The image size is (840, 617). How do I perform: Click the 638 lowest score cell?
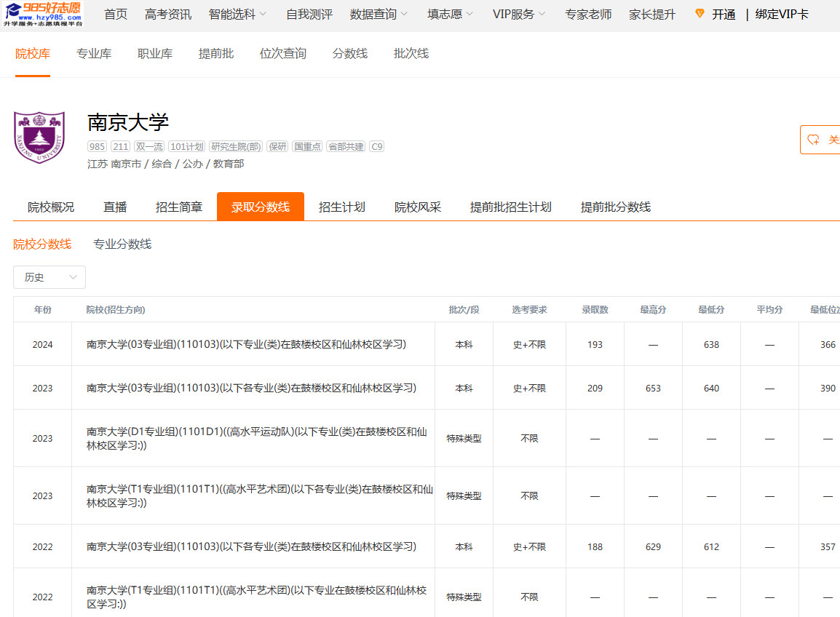711,345
